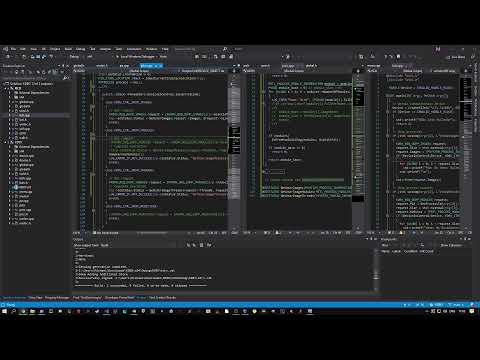Screen dimensions: 480x360
Task: Start the Local Windows Debugger
Action: coord(137,57)
